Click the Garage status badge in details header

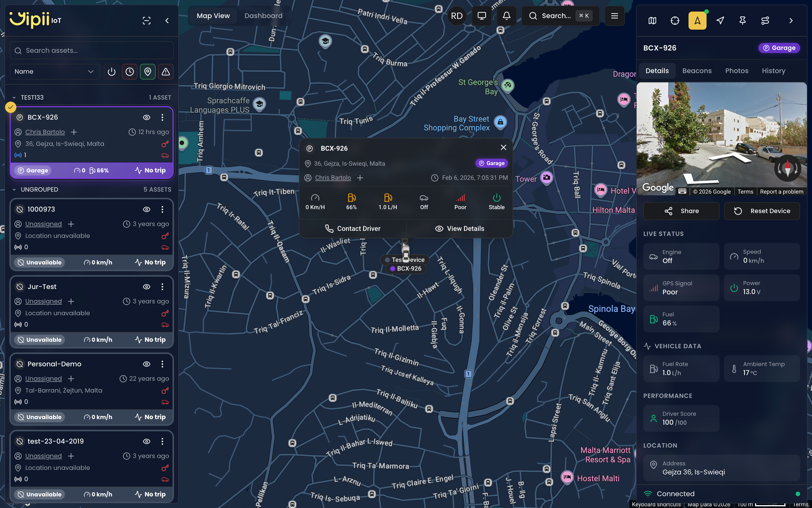tap(779, 48)
